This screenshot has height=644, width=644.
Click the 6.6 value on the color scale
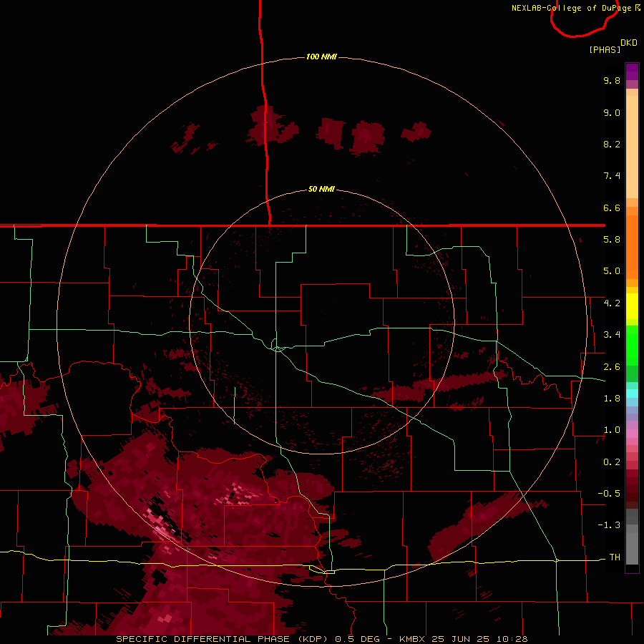[x=612, y=208]
